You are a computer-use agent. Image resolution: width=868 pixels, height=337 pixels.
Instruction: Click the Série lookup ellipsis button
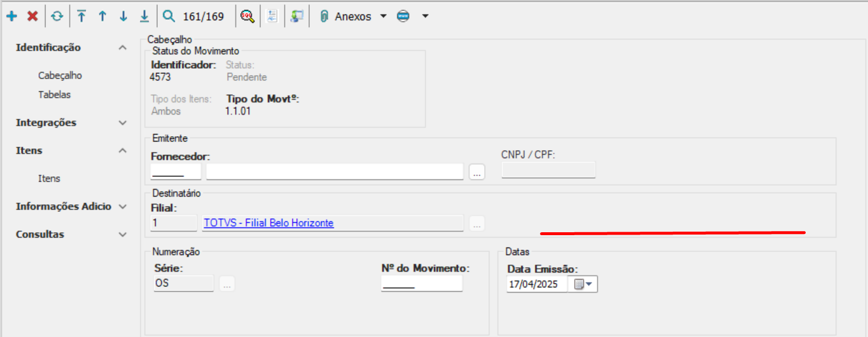[227, 284]
